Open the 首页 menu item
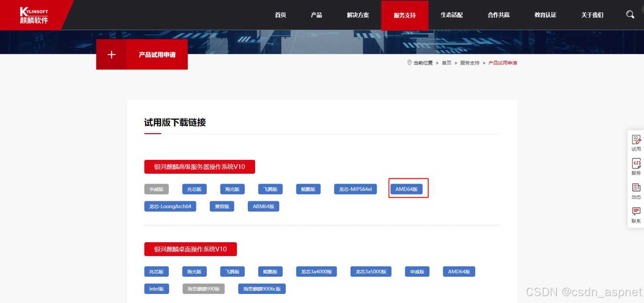The image size is (644, 303). click(x=281, y=15)
